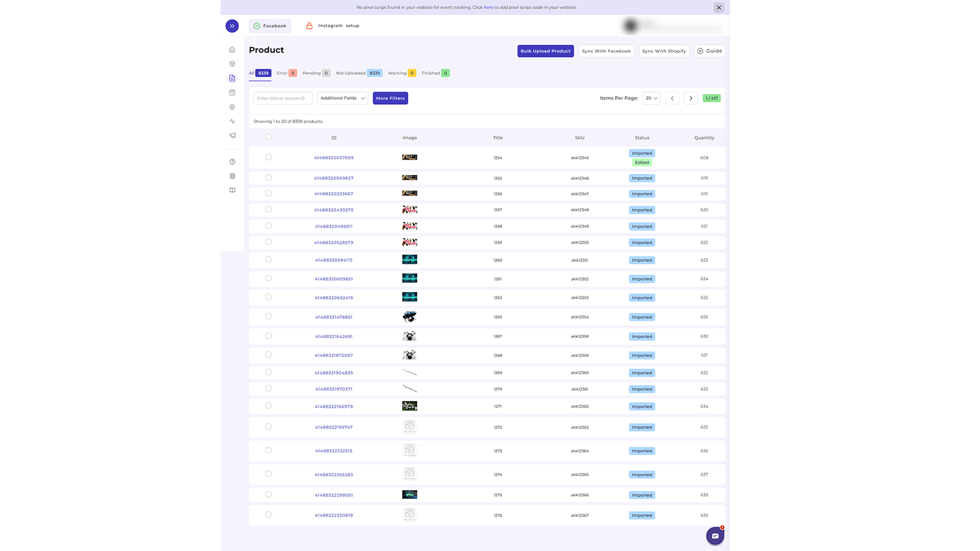Open product ID 41488320037059 link
Image resolution: width=980 pixels, height=551 pixels.
click(334, 158)
